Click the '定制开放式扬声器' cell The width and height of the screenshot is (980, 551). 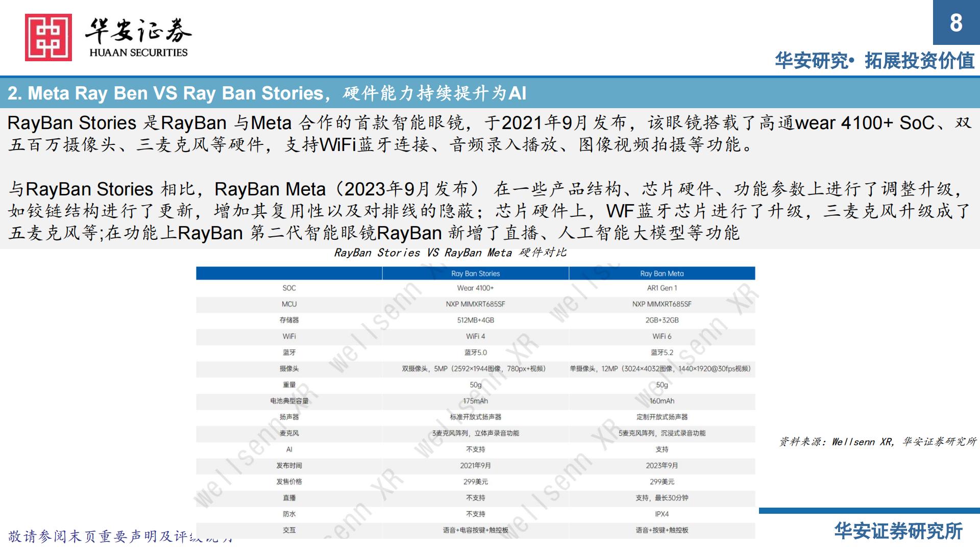[x=662, y=417]
